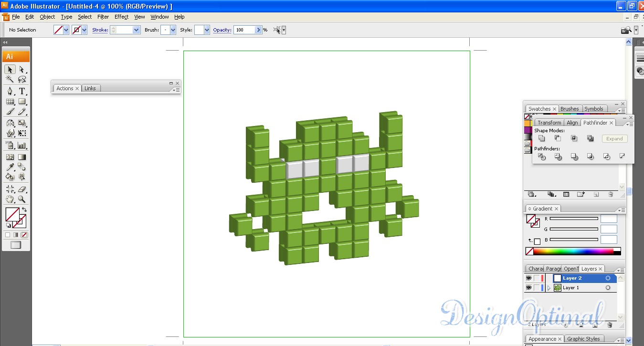Open the stroke weight dropdown
This screenshot has width=644, height=346.
click(x=136, y=30)
